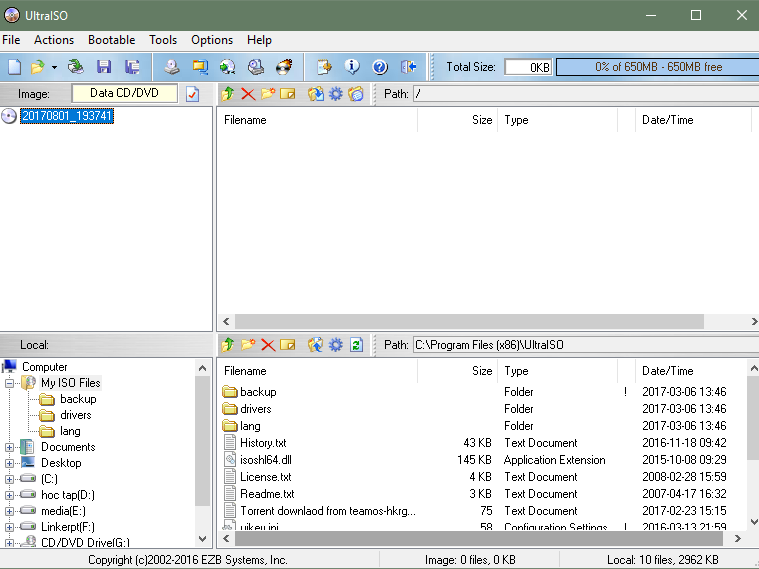
Task: Expand the Documents tree node
Action: (9, 447)
